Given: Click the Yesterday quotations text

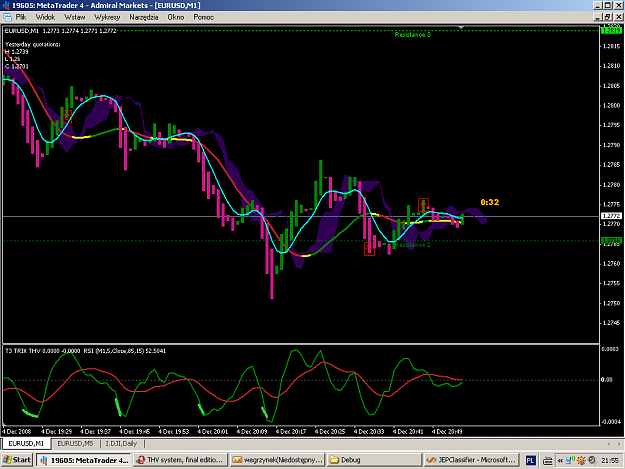Looking at the screenshot, I should pyautogui.click(x=33, y=45).
